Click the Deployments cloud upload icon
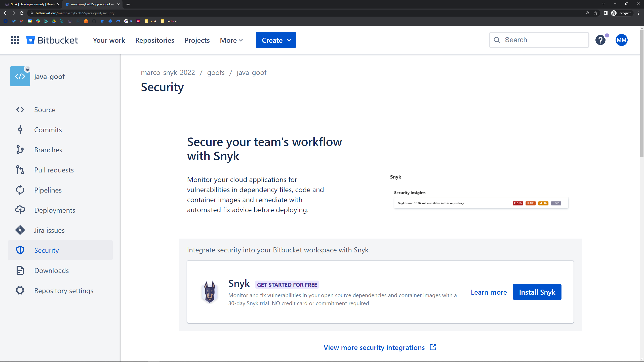Viewport: 644px width, 362px height. coord(20,210)
